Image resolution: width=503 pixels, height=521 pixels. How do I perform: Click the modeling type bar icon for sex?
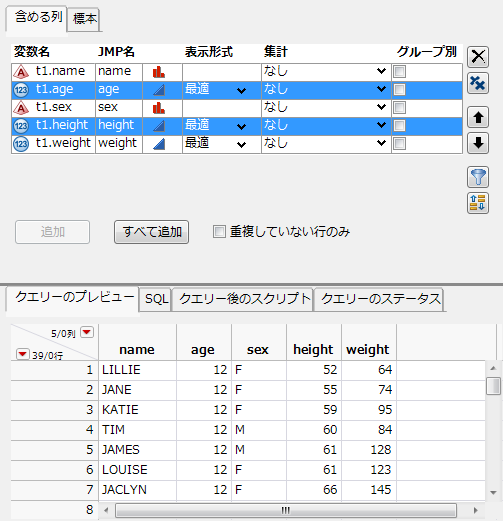point(159,108)
